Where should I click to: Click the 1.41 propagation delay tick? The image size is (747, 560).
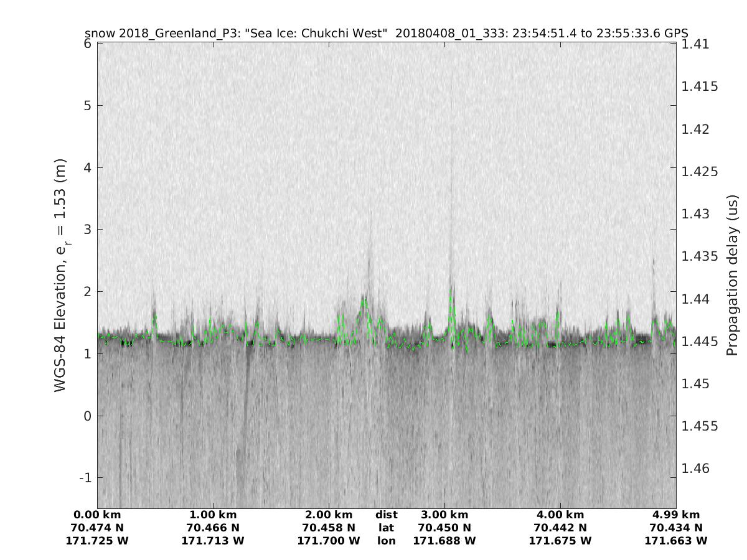(695, 44)
